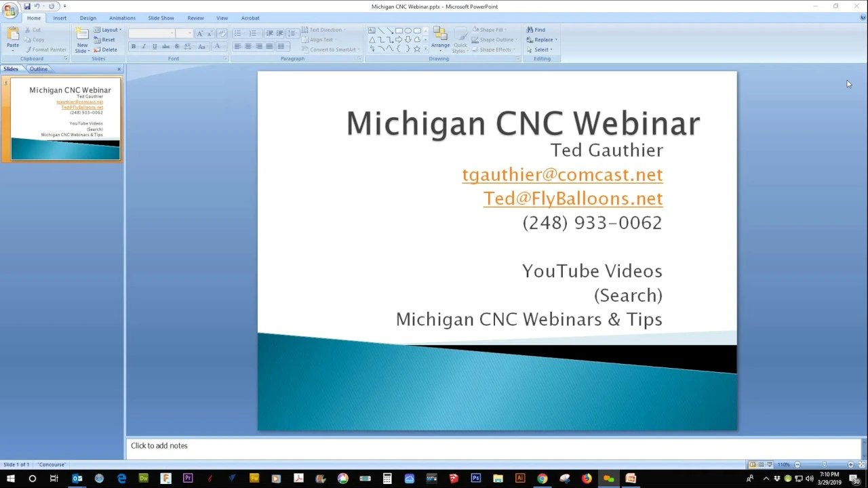
Task: Open PowerPoint Help question mark
Action: pyautogui.click(x=862, y=18)
